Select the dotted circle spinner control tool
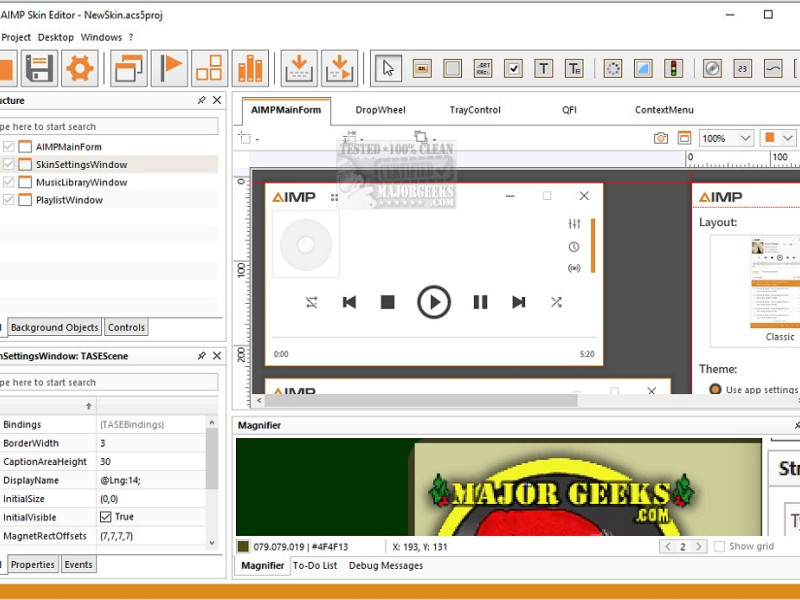800x600 pixels. tap(613, 68)
